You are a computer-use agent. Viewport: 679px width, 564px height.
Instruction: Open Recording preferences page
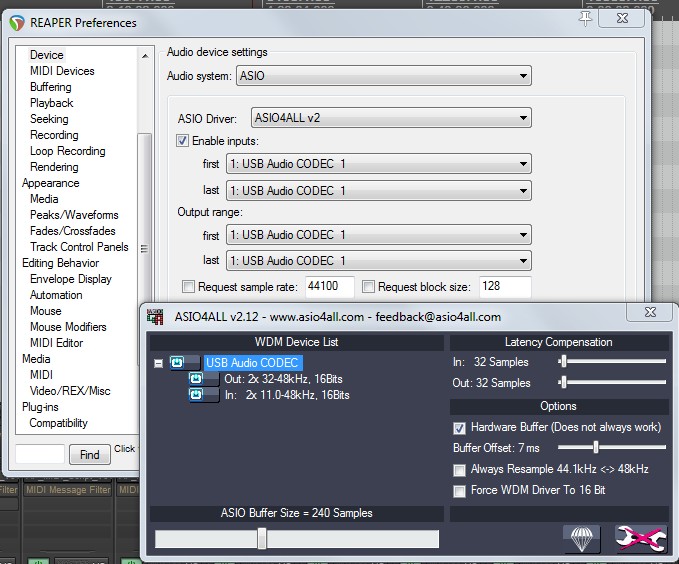point(54,135)
